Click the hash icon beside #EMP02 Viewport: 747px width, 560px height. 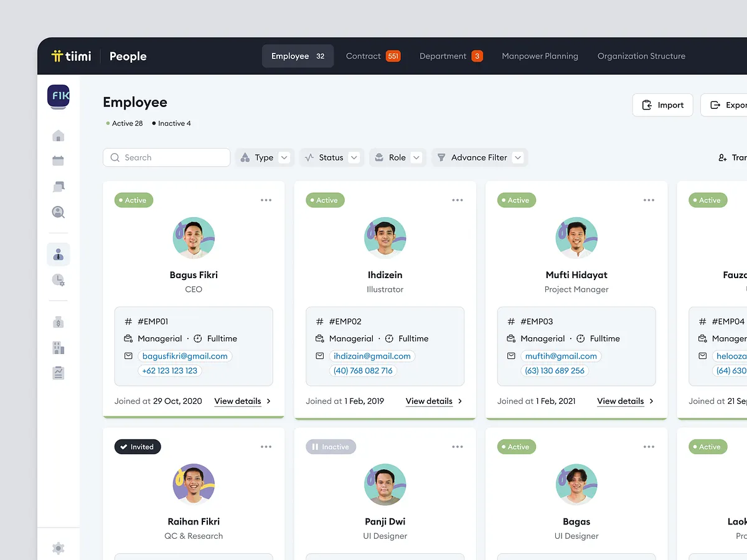click(319, 322)
